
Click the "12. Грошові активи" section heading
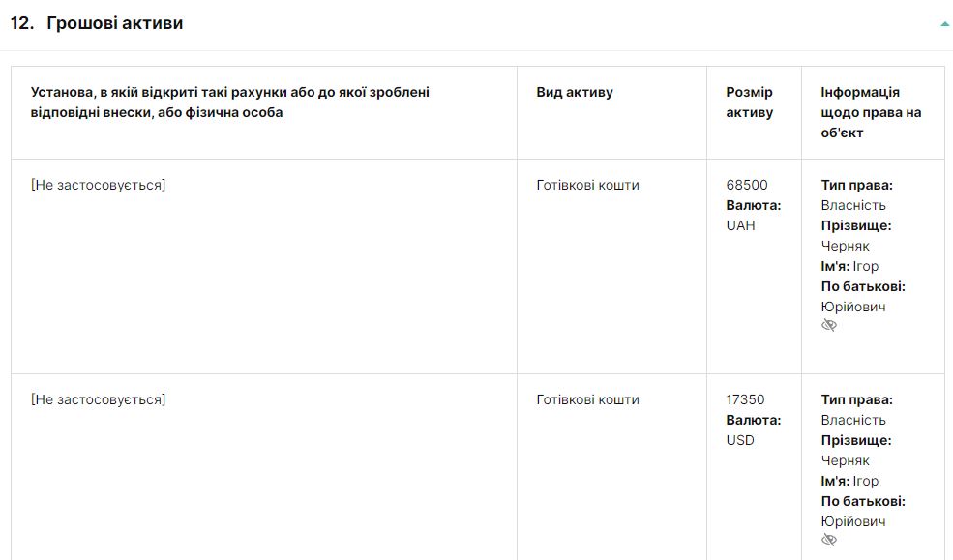(97, 23)
